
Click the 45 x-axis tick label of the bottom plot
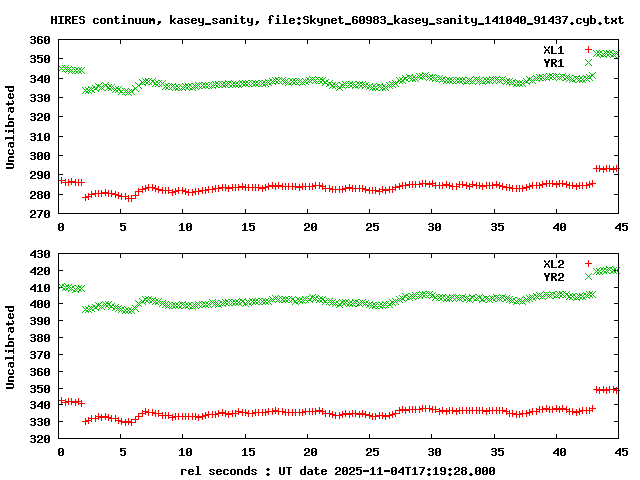point(621,452)
